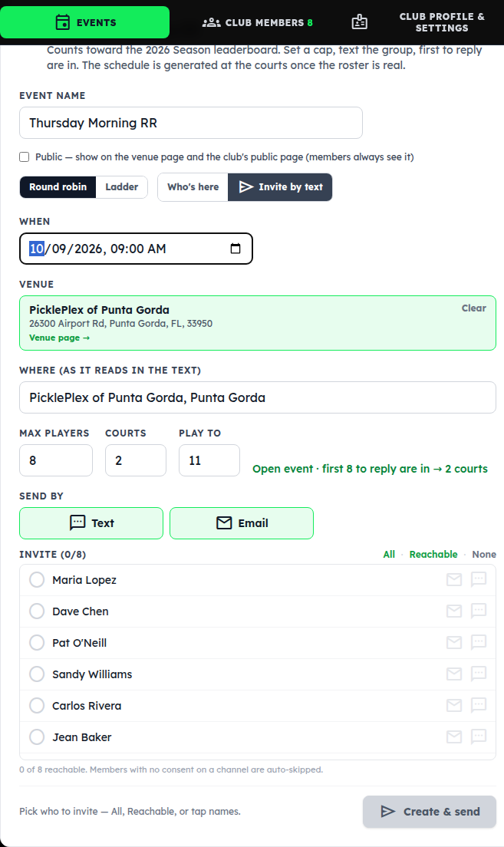Tick the Carlos Rivera invite circle

pyautogui.click(x=37, y=706)
